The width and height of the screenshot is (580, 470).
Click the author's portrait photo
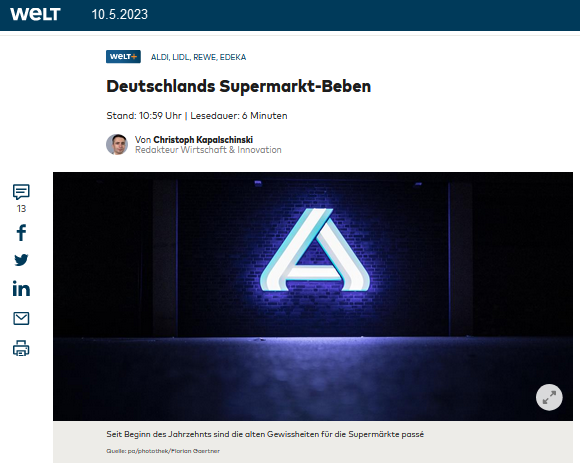117,144
